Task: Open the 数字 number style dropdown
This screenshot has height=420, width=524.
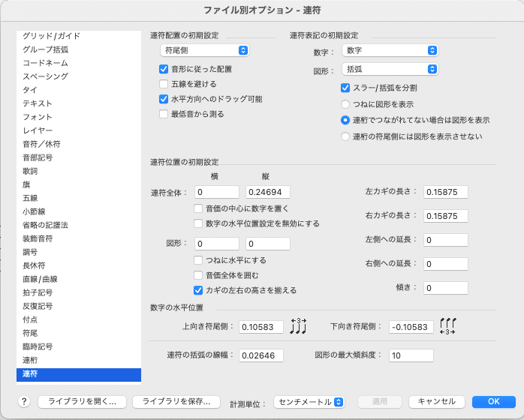Action: [x=390, y=50]
